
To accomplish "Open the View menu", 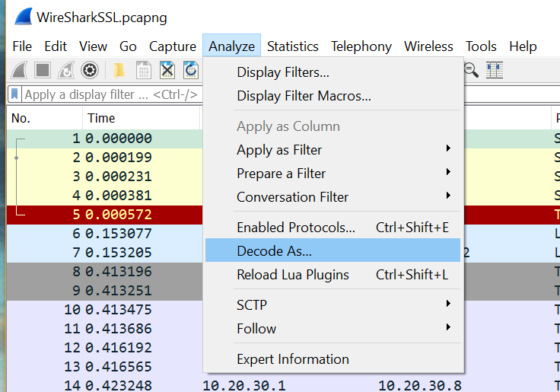I will (94, 46).
